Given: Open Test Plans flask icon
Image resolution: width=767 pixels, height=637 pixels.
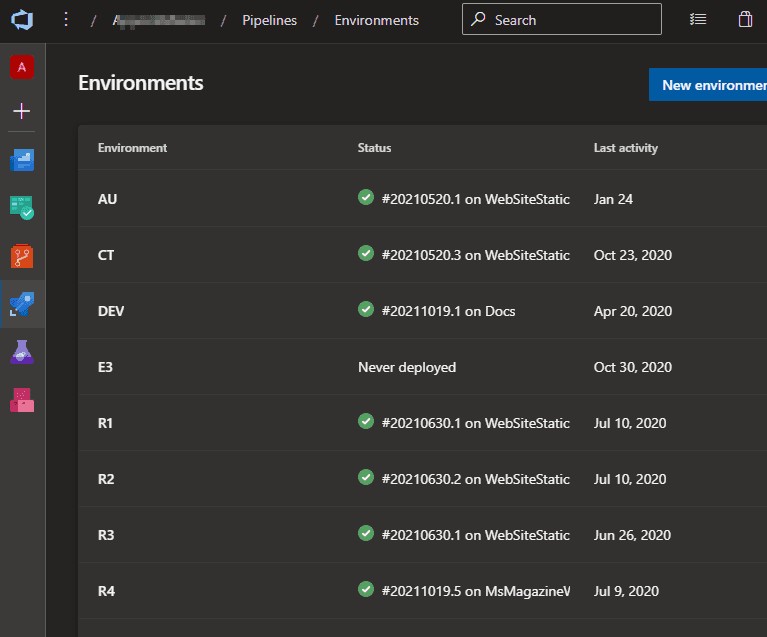Looking at the screenshot, I should 22,352.
